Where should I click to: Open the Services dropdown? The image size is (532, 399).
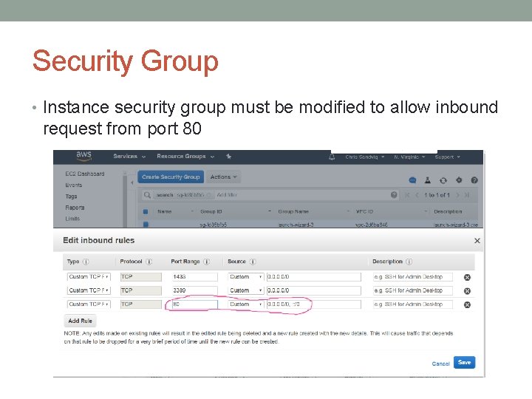click(x=129, y=157)
